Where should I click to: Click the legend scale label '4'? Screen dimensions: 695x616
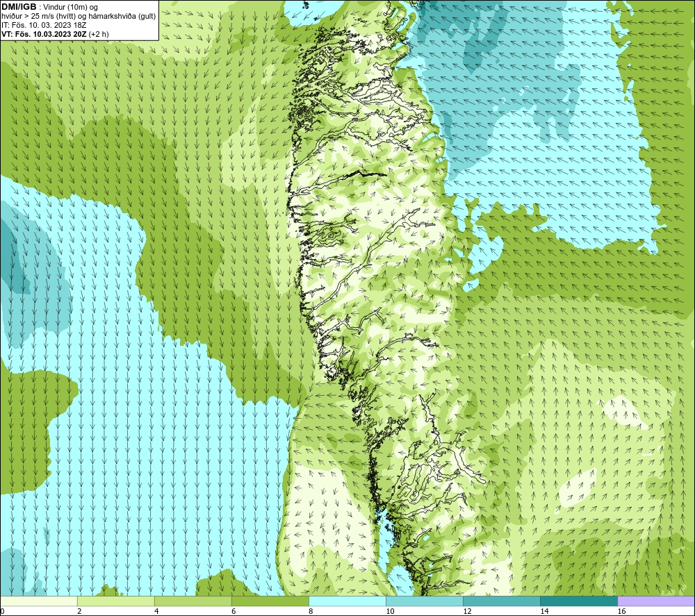pyautogui.click(x=156, y=611)
